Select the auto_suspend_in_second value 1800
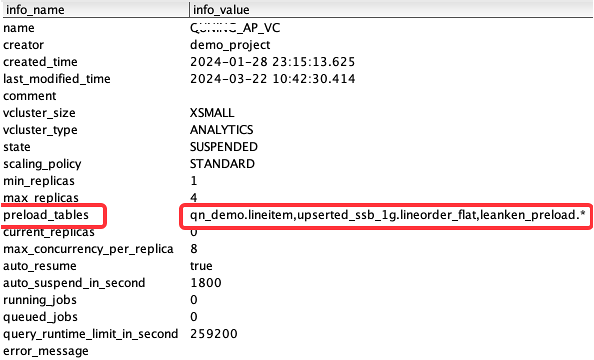 click(x=206, y=283)
